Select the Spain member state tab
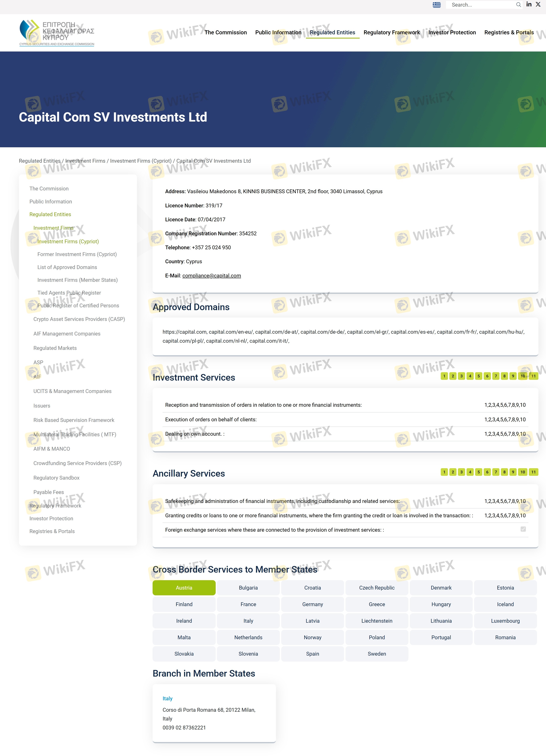The width and height of the screenshot is (546, 756). point(313,654)
